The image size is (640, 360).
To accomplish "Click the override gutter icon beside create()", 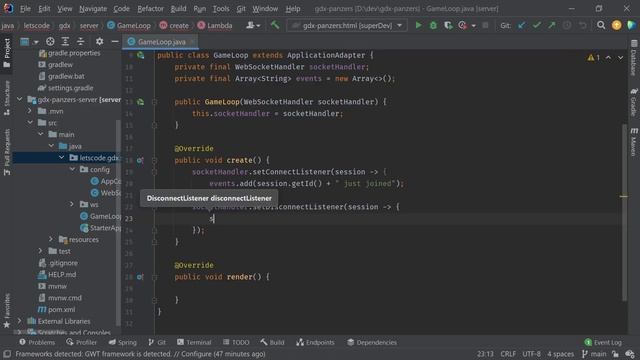I will coord(140,160).
